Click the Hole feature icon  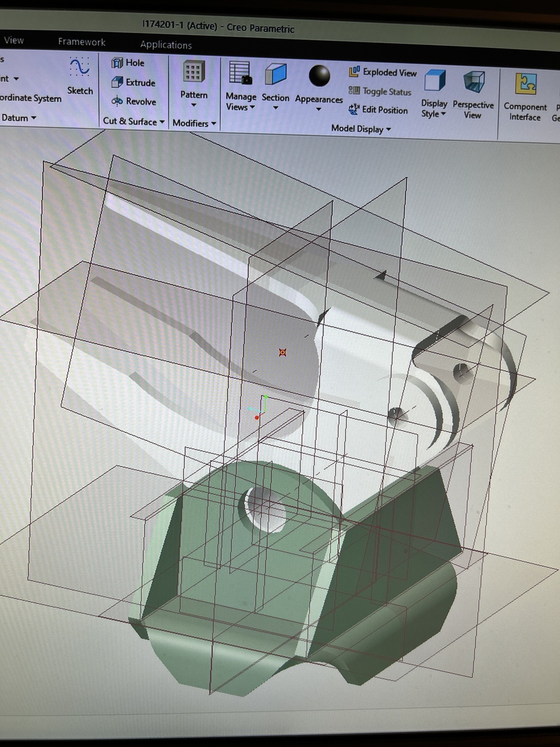click(117, 63)
